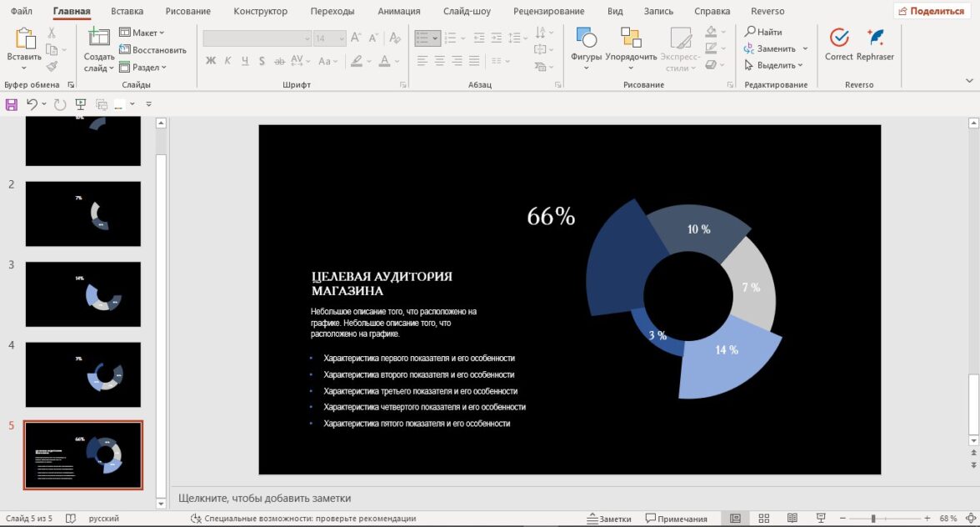Click the Format Painter brush icon

pyautogui.click(x=52, y=68)
